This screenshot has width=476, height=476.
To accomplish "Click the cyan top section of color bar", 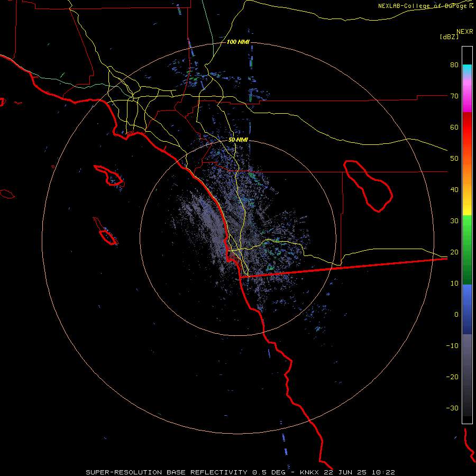I will coord(467,69).
